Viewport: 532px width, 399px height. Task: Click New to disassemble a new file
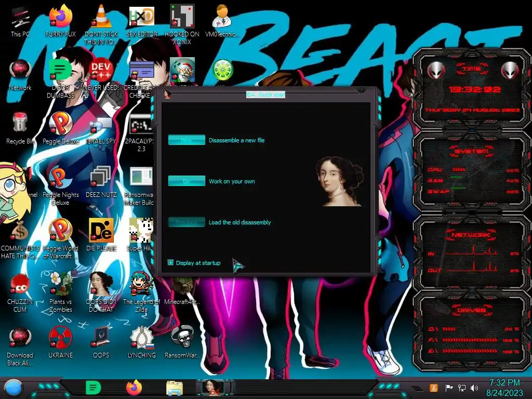pos(187,140)
